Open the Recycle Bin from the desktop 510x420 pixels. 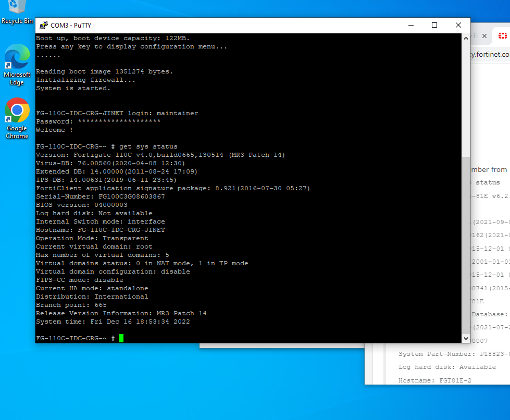point(16,7)
